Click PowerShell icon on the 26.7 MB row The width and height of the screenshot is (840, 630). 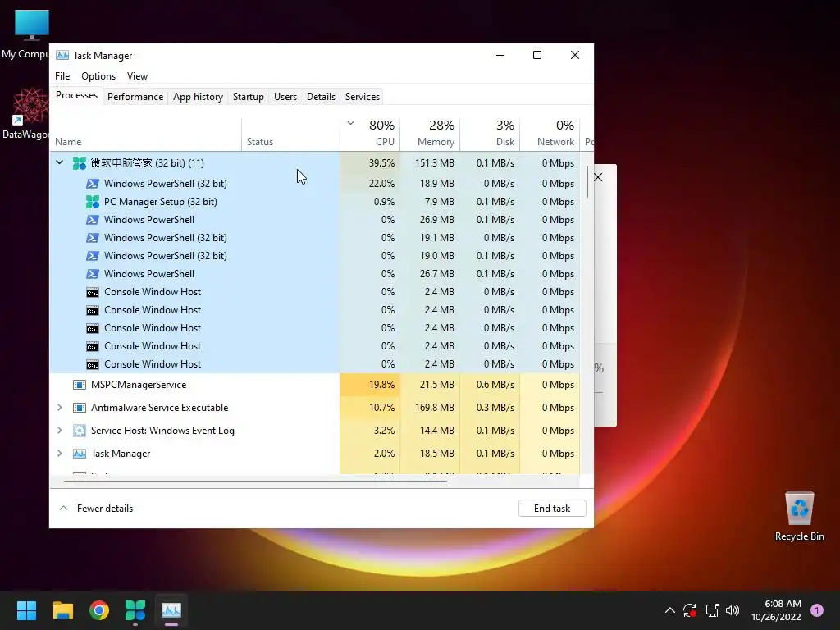[x=93, y=274]
